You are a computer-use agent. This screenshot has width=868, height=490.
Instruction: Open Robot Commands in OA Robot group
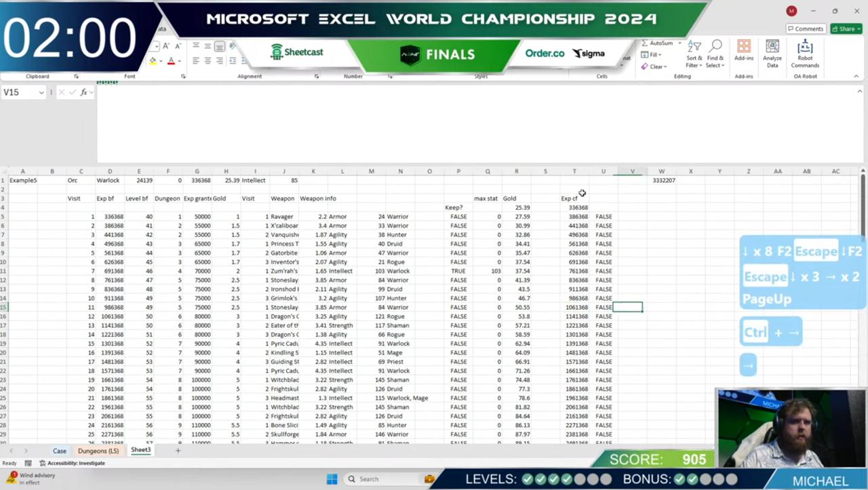coord(805,54)
